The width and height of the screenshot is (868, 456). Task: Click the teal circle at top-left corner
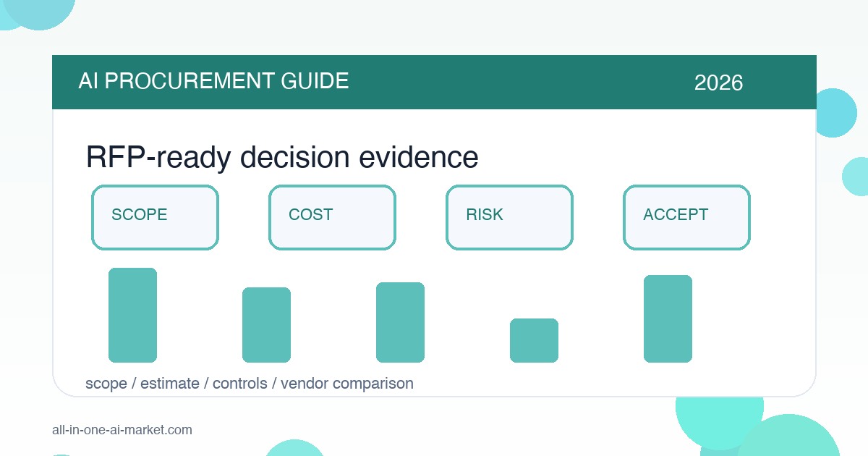click(x=39, y=10)
